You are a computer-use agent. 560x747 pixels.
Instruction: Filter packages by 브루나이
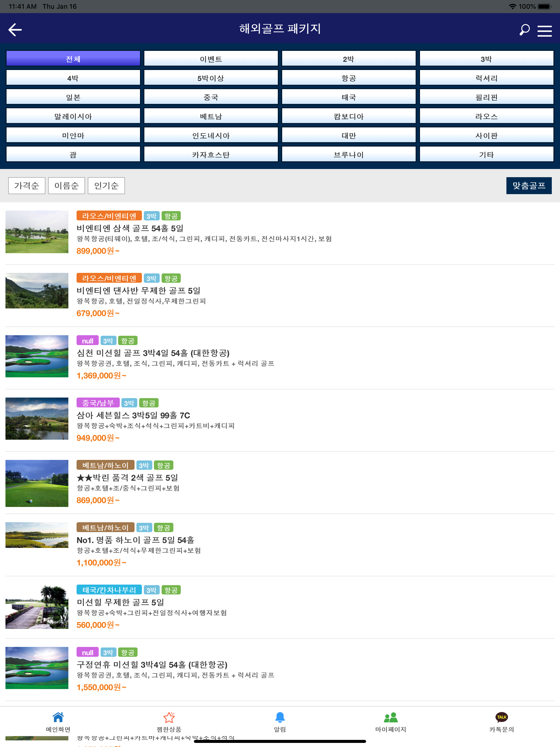(349, 154)
